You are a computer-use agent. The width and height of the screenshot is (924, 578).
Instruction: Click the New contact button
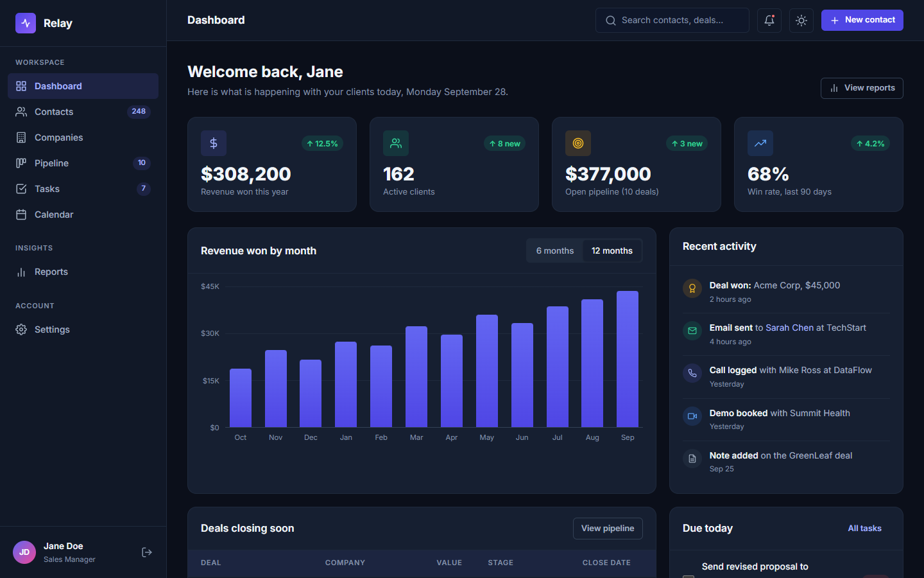pos(862,20)
